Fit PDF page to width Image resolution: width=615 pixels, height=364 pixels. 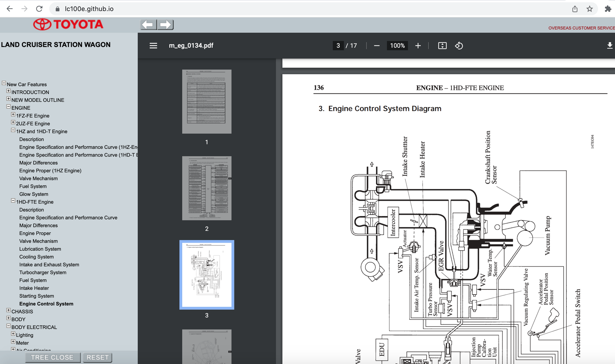(442, 45)
